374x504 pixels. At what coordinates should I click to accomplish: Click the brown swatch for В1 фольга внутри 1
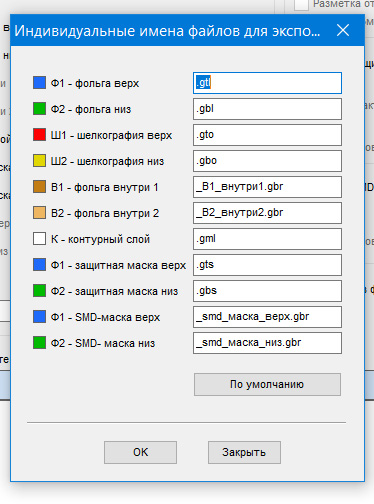tap(39, 187)
